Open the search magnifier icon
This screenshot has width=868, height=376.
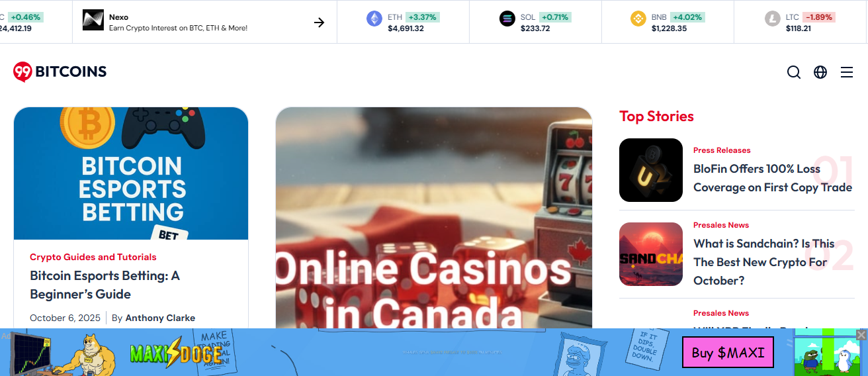tap(794, 72)
